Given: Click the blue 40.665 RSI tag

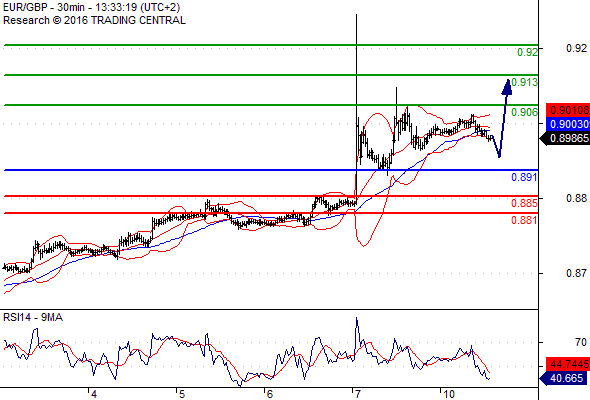Looking at the screenshot, I should click(564, 378).
